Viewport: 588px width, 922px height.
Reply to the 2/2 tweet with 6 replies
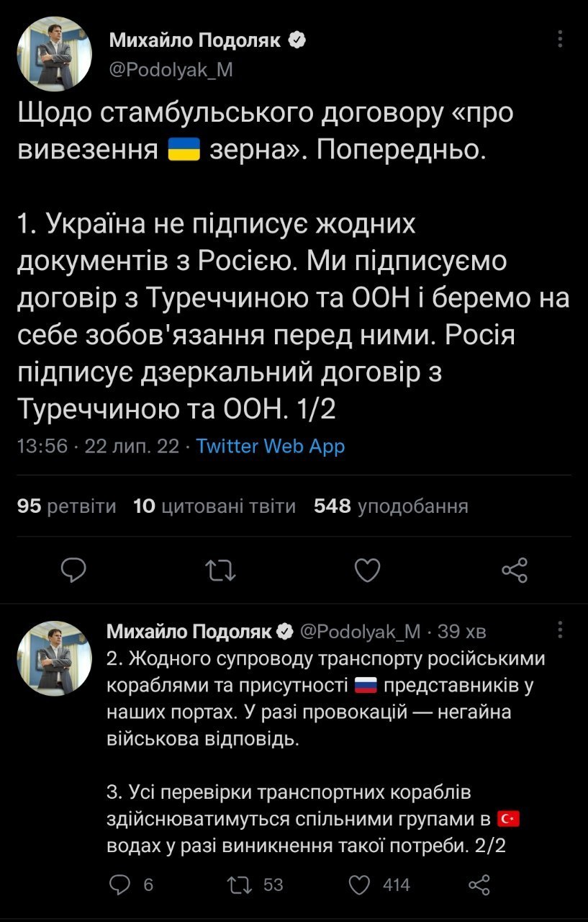(119, 884)
